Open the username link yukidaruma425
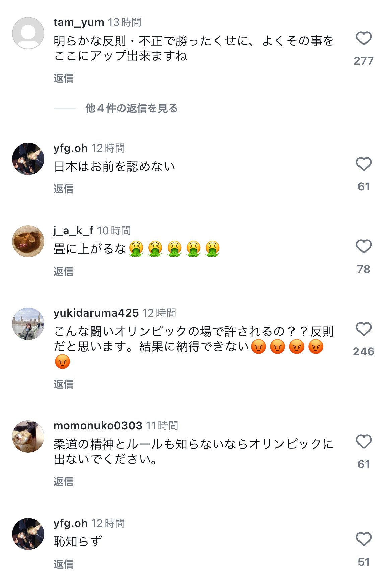 (x=96, y=313)
